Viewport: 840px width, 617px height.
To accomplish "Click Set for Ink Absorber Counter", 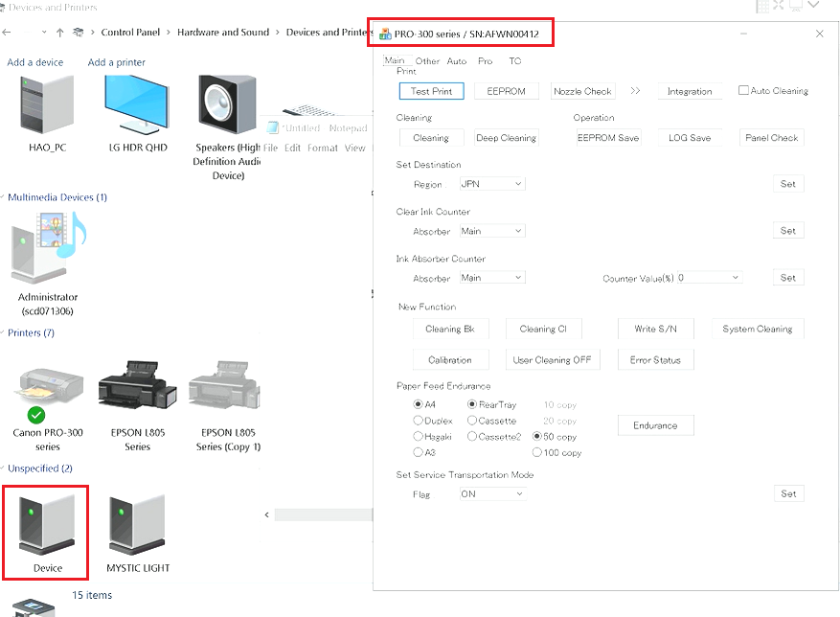I will point(788,278).
